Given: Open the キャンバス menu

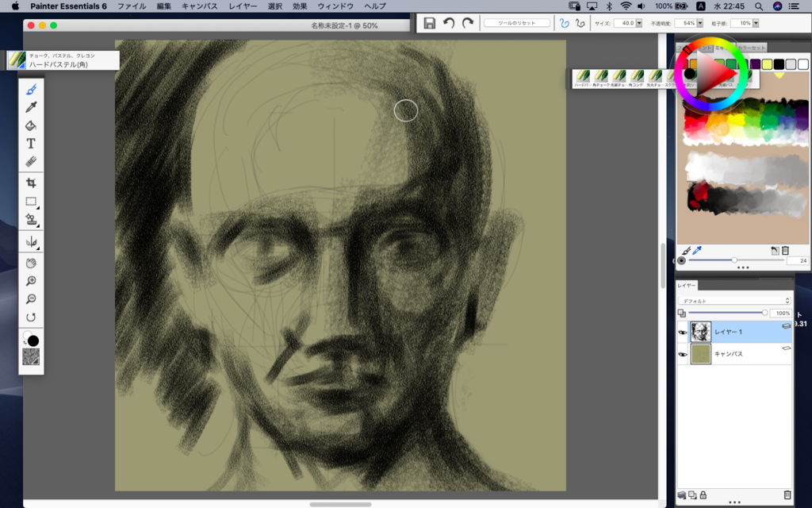Looking at the screenshot, I should pos(200,6).
